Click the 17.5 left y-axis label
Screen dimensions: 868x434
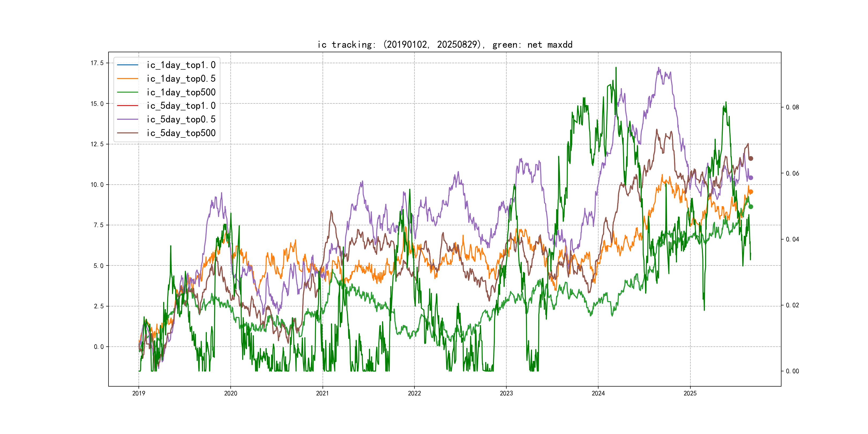pos(97,63)
